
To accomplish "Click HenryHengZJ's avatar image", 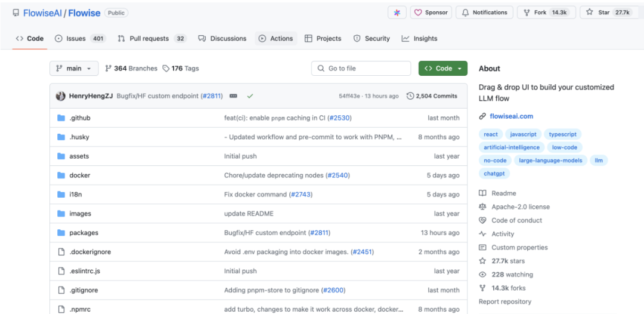I will pyautogui.click(x=60, y=96).
